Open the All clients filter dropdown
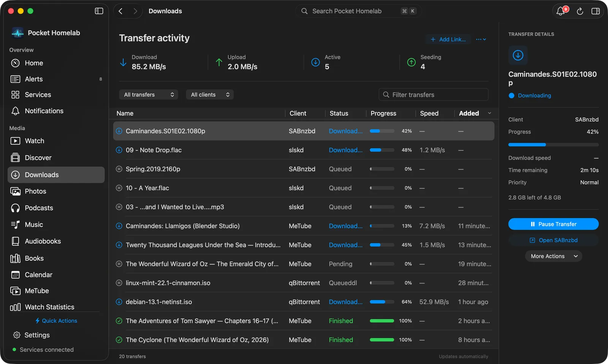 (x=210, y=95)
